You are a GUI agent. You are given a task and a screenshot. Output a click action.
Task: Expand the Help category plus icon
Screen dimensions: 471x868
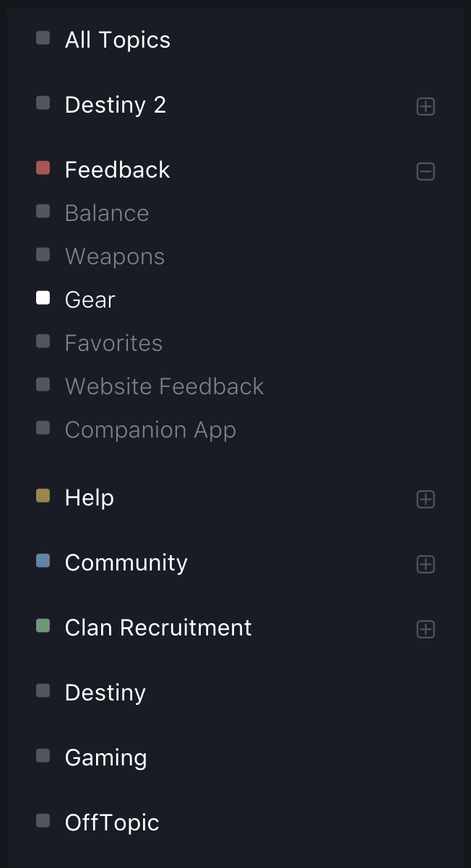[x=425, y=499]
